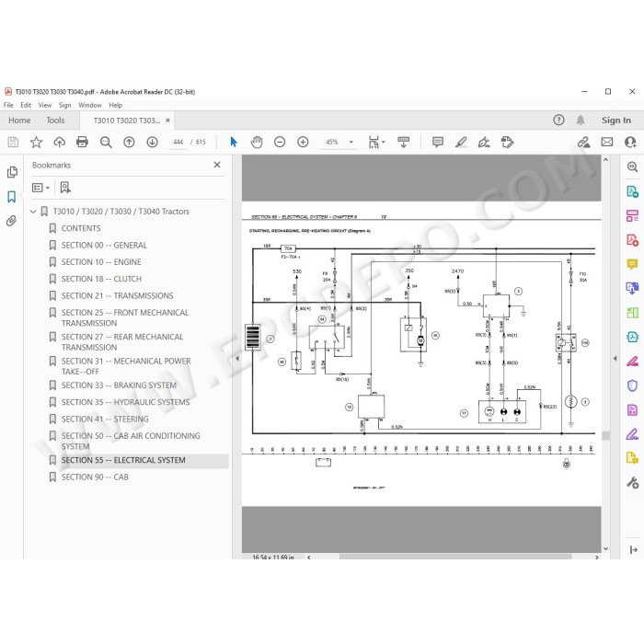Print the document using the printer icon

[82, 142]
